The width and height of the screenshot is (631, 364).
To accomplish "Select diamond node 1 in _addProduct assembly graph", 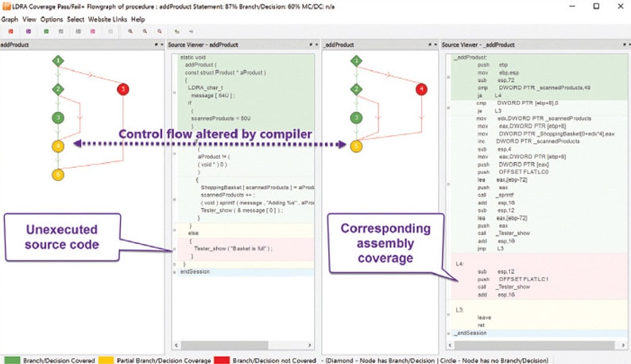I will point(356,61).
